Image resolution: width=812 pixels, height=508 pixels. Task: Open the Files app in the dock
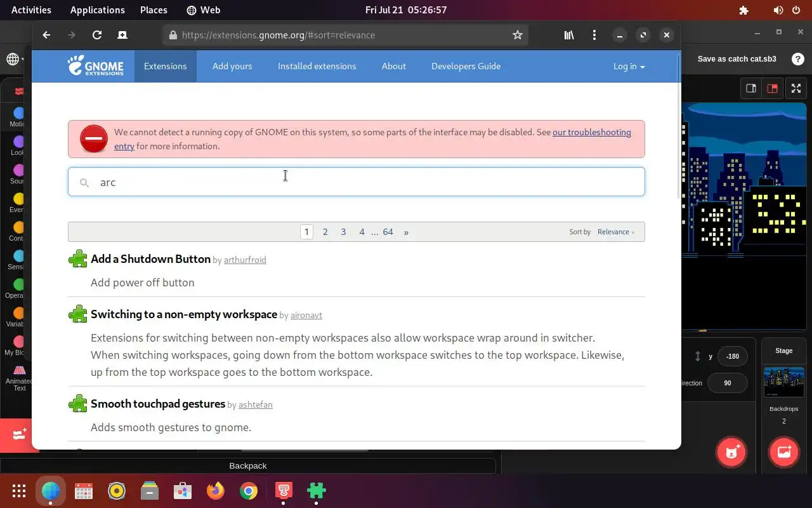tap(150, 491)
